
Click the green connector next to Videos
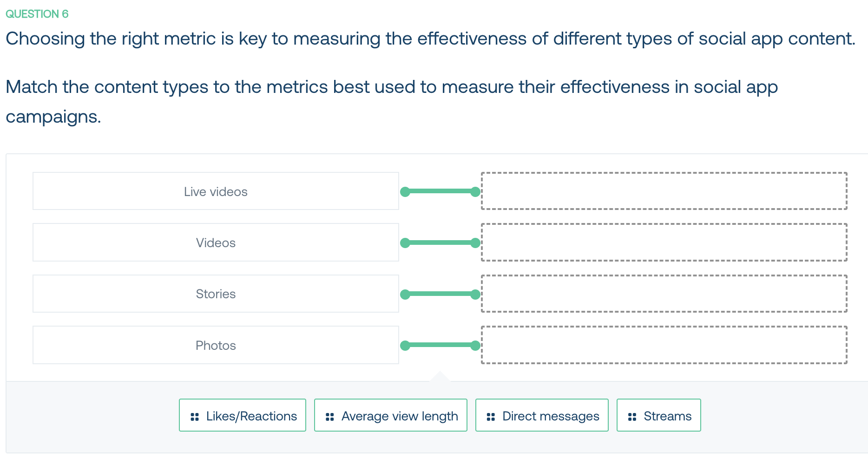point(440,243)
